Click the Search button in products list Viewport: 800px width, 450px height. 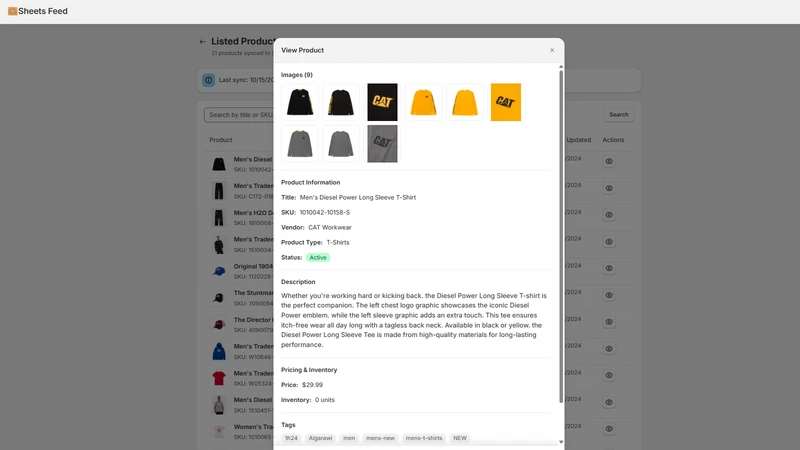[618, 115]
